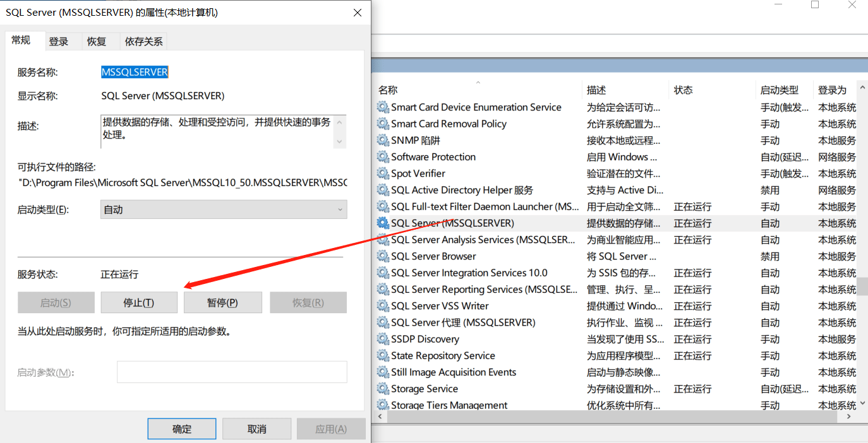Viewport: 868px width, 443px height.
Task: Select the Smart Card Removal Policy gear icon
Action: (x=383, y=124)
